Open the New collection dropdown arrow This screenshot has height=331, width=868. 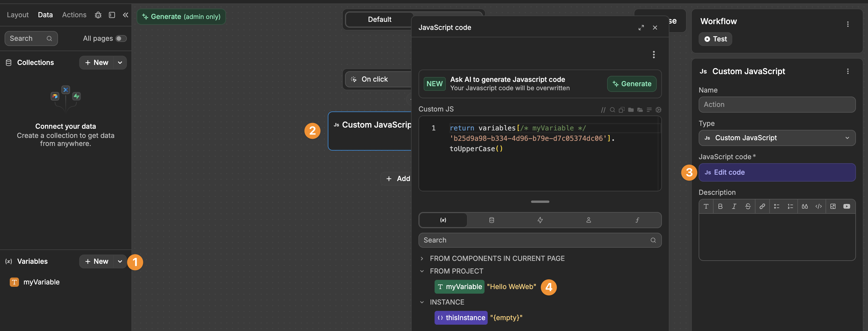(x=120, y=62)
